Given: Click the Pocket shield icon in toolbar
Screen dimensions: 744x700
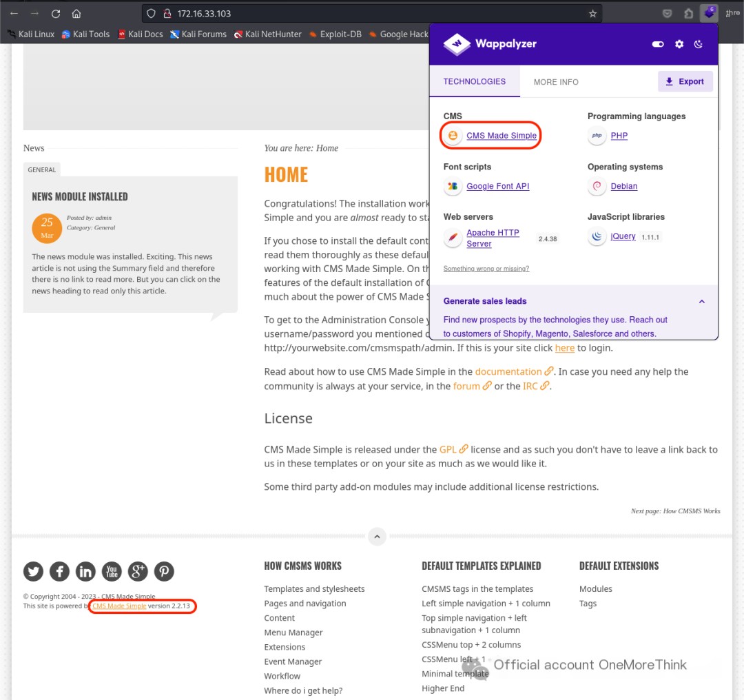Looking at the screenshot, I should pyautogui.click(x=667, y=14).
